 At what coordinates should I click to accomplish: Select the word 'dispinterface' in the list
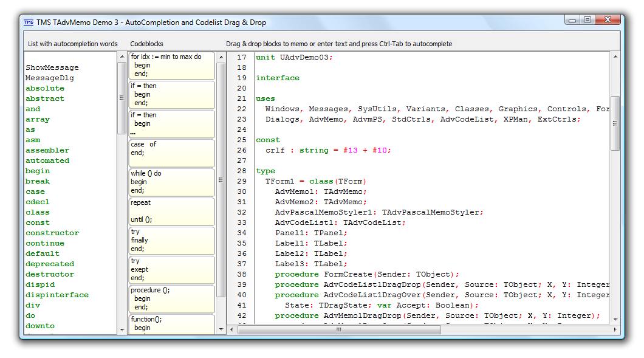click(57, 295)
